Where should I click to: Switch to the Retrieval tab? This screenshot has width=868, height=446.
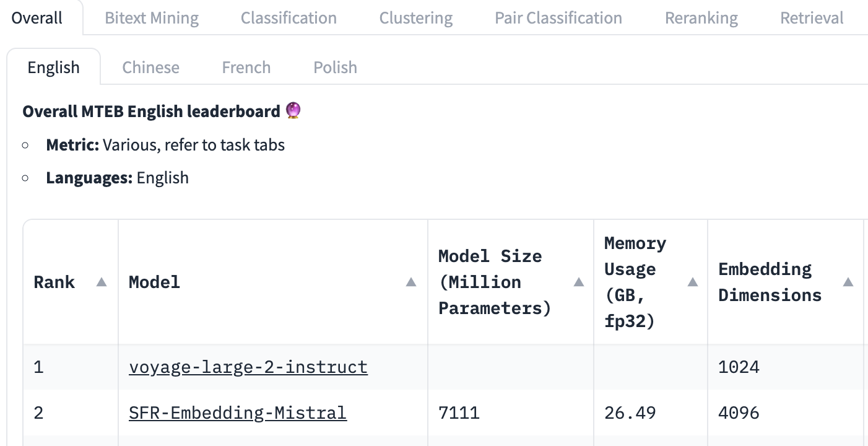coord(812,18)
